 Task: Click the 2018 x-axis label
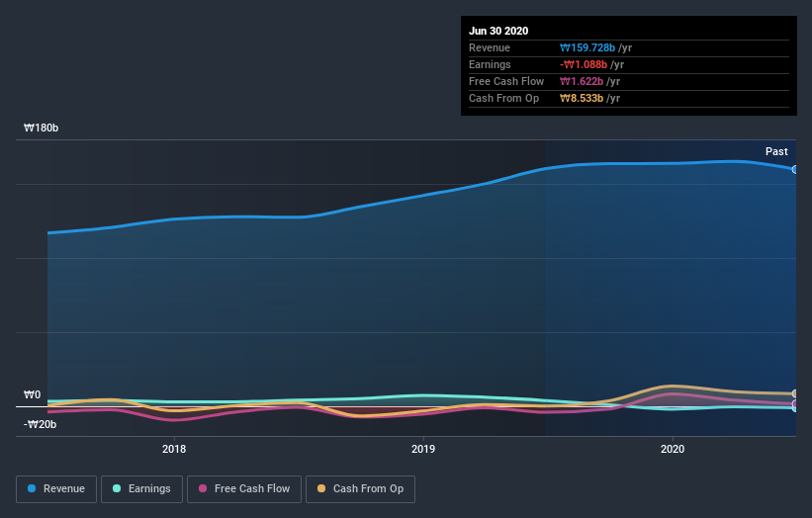pos(174,449)
